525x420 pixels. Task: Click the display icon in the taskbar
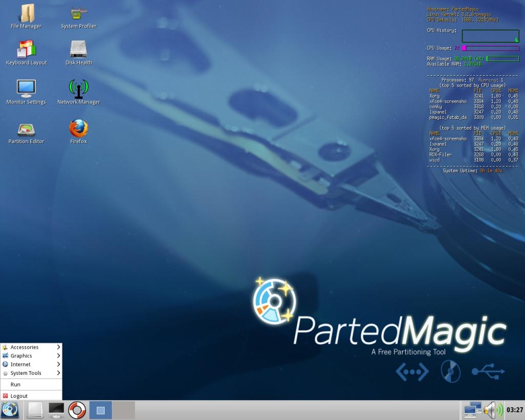coord(55,410)
